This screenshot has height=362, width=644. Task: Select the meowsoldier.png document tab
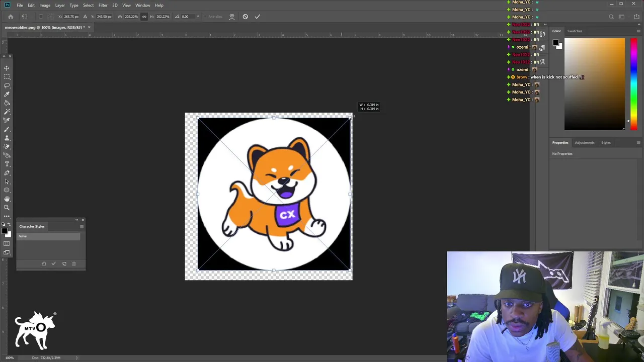45,27
